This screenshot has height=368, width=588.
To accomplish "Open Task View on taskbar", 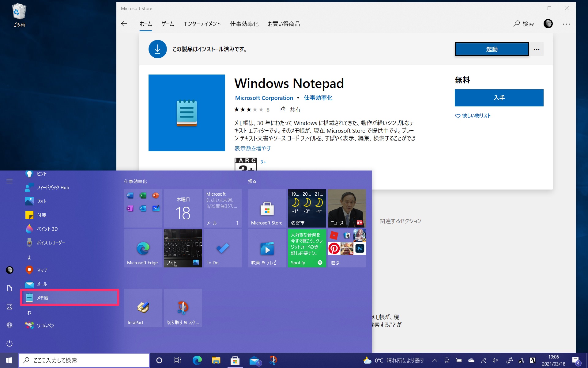I will (178, 360).
